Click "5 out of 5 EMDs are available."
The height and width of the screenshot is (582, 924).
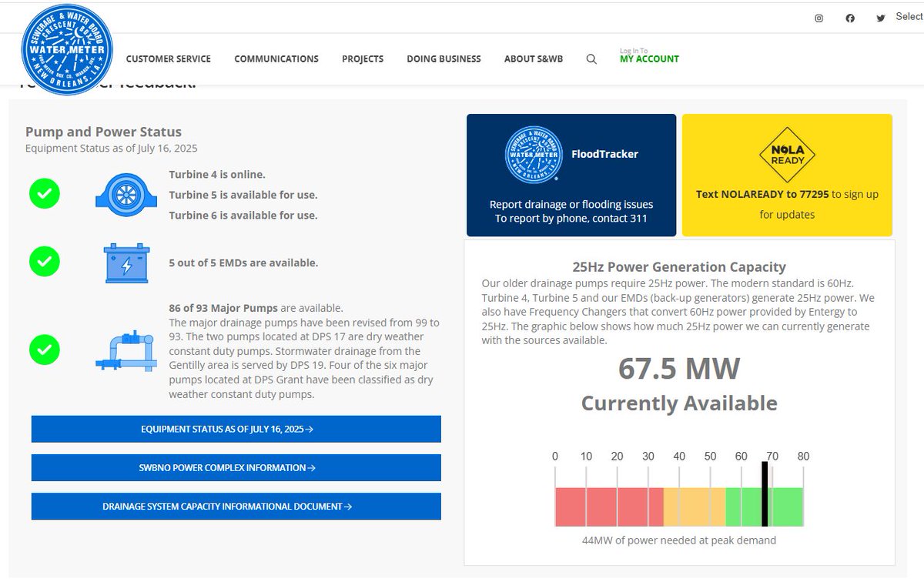[243, 263]
